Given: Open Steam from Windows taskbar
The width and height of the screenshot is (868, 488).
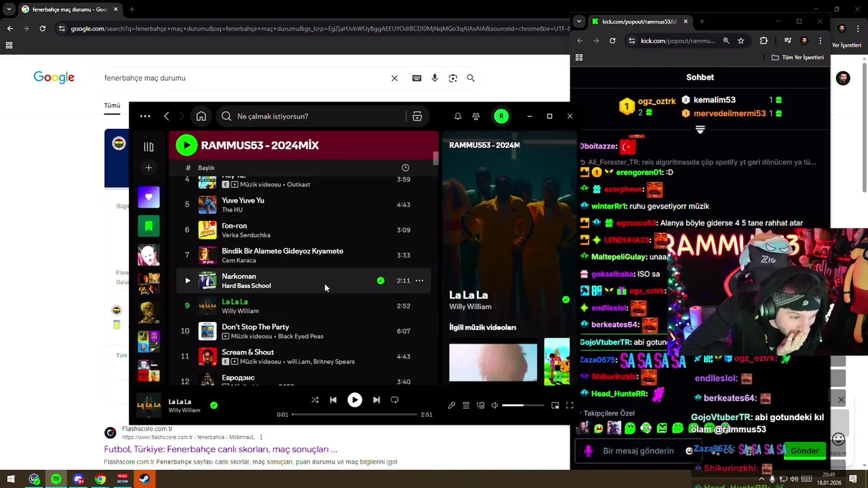Looking at the screenshot, I should (144, 479).
